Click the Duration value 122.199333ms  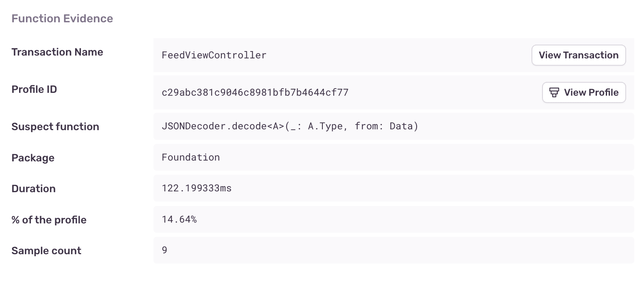click(197, 188)
